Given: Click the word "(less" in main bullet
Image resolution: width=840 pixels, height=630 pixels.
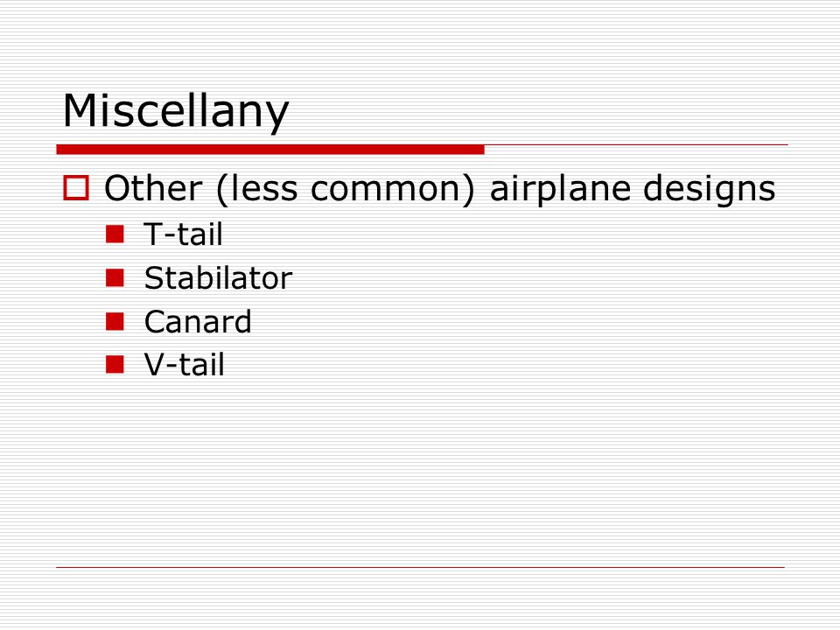Looking at the screenshot, I should click(x=256, y=190).
